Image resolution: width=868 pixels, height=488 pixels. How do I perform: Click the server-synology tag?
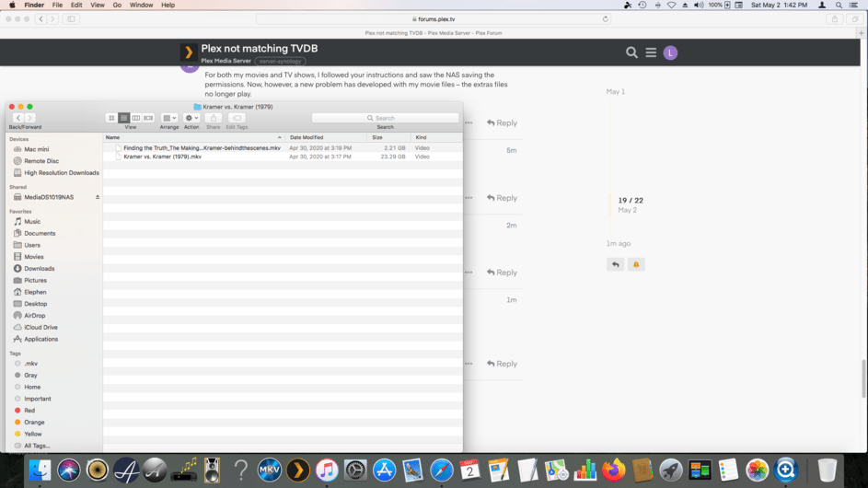(280, 62)
